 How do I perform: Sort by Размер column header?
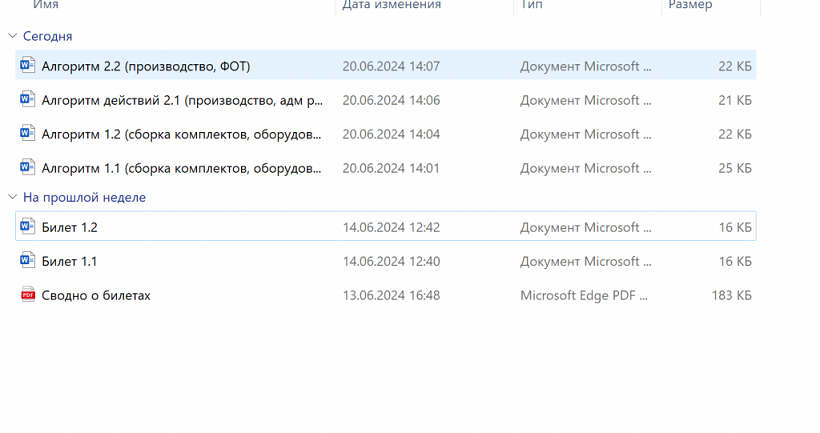(690, 5)
